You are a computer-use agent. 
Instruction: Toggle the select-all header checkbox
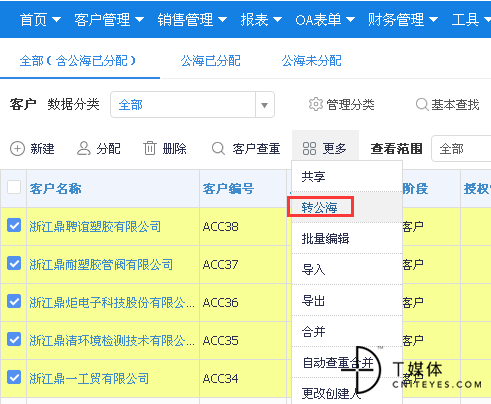tap(14, 187)
